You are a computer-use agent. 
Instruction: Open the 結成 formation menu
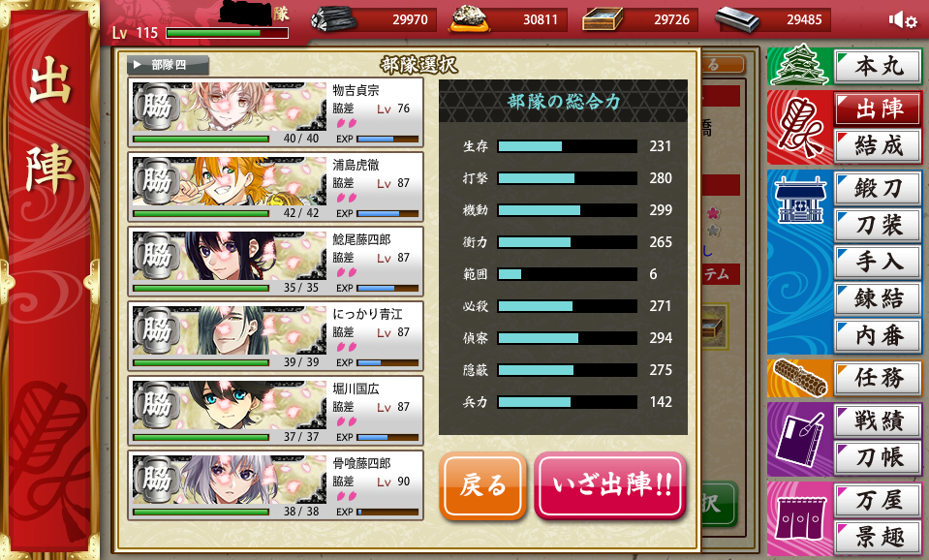click(878, 145)
